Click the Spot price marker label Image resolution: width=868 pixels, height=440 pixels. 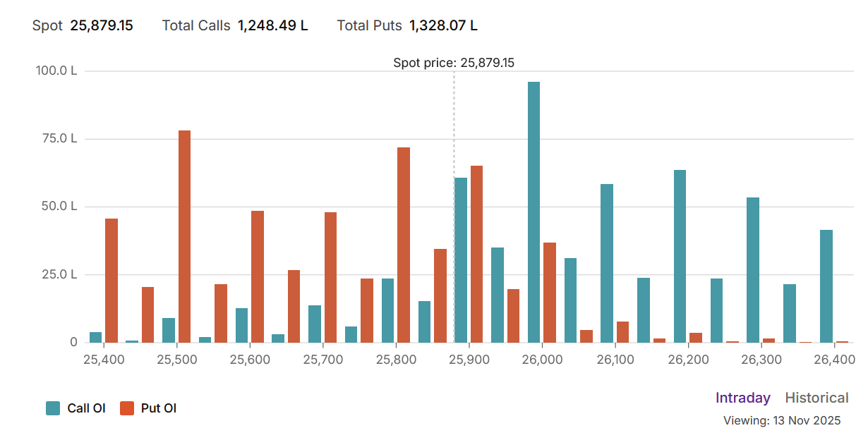(x=454, y=62)
